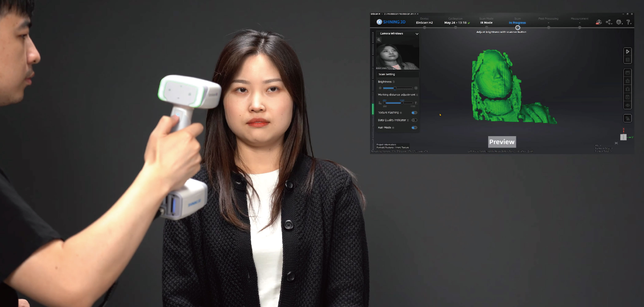Viewport: 644px width, 307px height.
Task: Click the generate point cloud icon
Action: (x=628, y=118)
